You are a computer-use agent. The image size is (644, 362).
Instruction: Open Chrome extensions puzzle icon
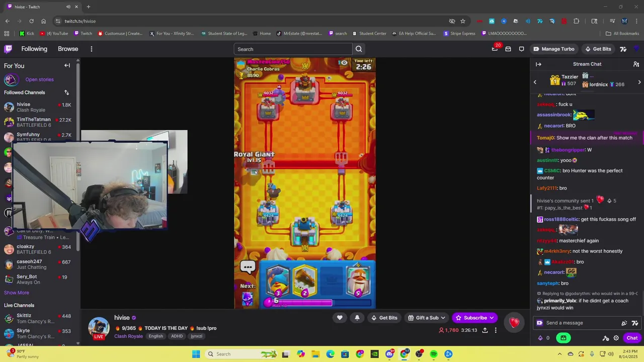[x=577, y=21]
